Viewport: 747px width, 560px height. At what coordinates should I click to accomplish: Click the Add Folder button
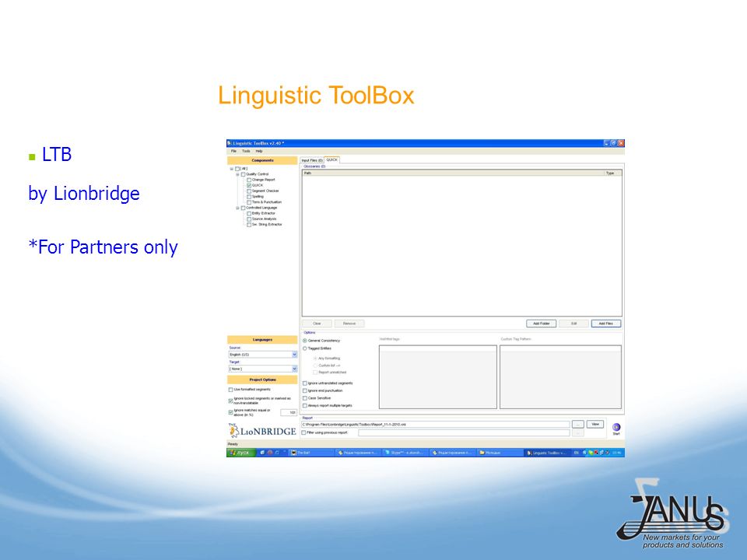(542, 324)
